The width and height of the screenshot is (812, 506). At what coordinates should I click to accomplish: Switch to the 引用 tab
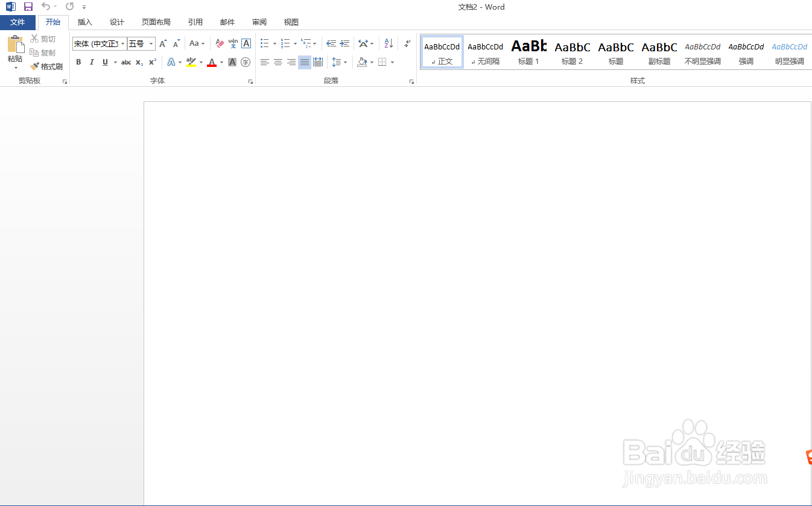[195, 22]
